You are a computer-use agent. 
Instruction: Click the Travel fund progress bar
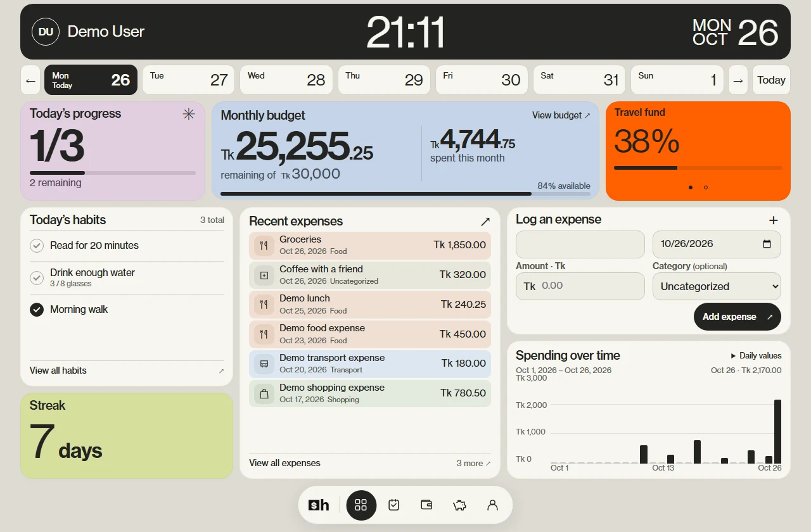point(698,168)
